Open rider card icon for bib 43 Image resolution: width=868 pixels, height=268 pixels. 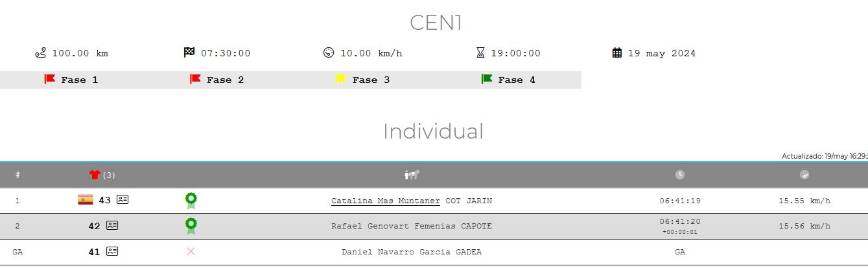[x=123, y=199]
